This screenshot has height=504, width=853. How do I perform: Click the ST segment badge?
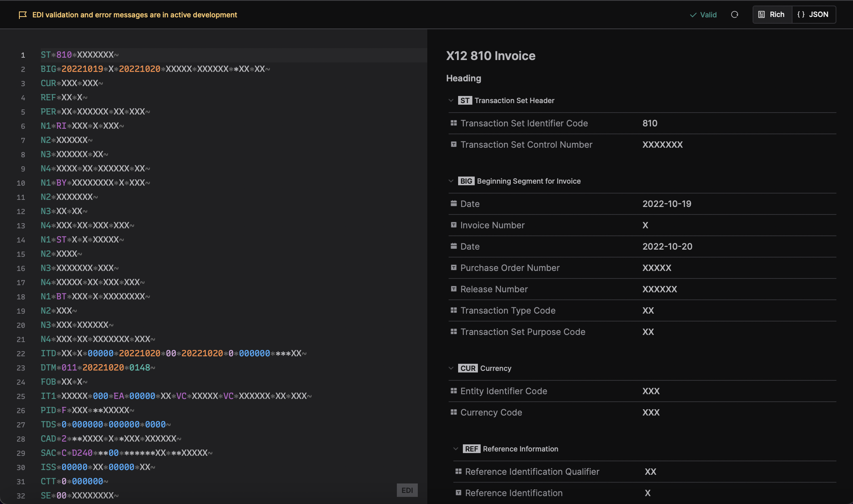(465, 100)
